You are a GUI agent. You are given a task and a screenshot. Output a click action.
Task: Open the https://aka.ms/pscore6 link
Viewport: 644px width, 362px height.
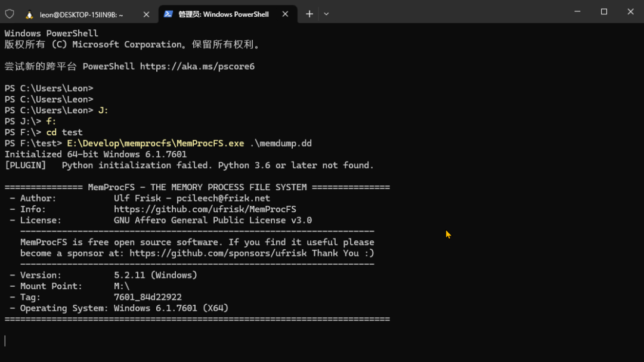tap(197, 67)
